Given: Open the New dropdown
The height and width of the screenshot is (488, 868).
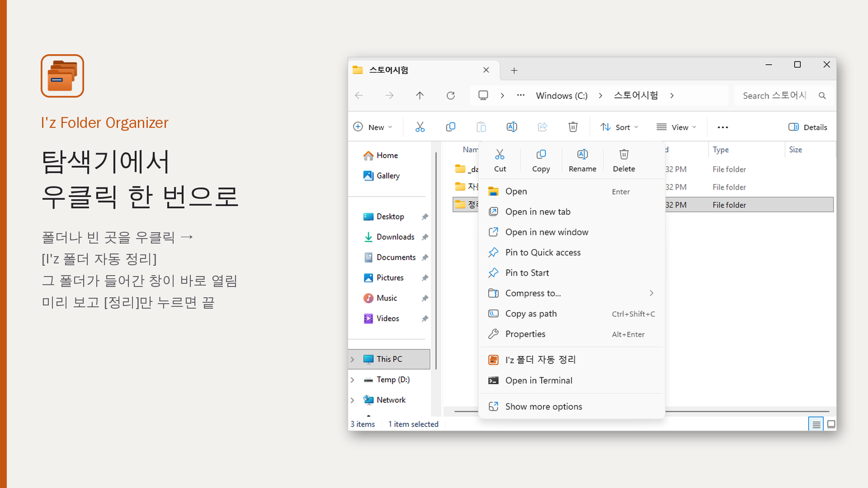Looking at the screenshot, I should (373, 127).
